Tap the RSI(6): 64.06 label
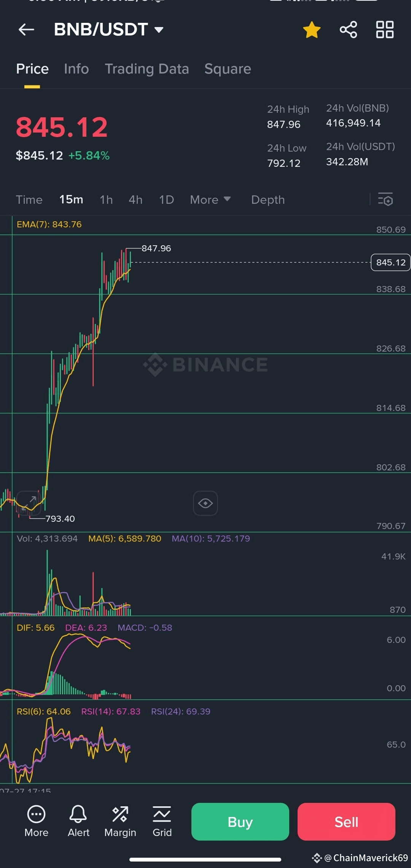The image size is (411, 868). (x=44, y=711)
